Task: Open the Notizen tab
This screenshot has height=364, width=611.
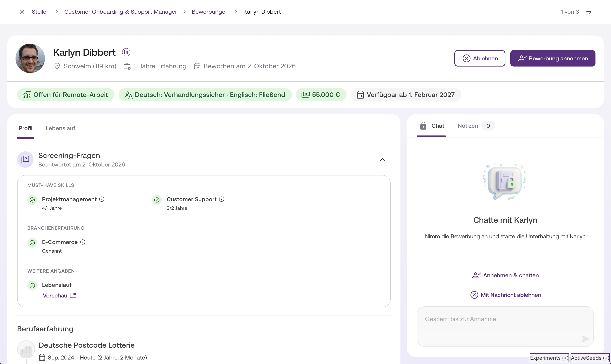Action: point(476,126)
